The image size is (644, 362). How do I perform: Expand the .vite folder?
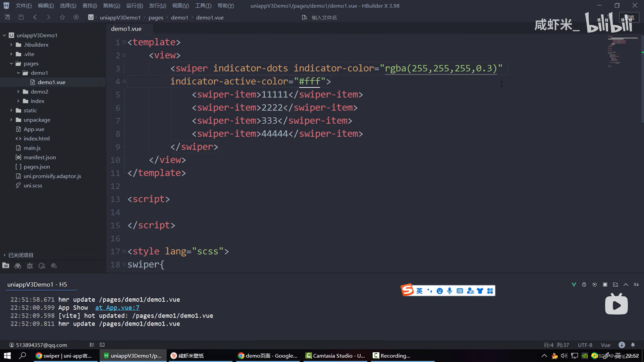(11, 54)
